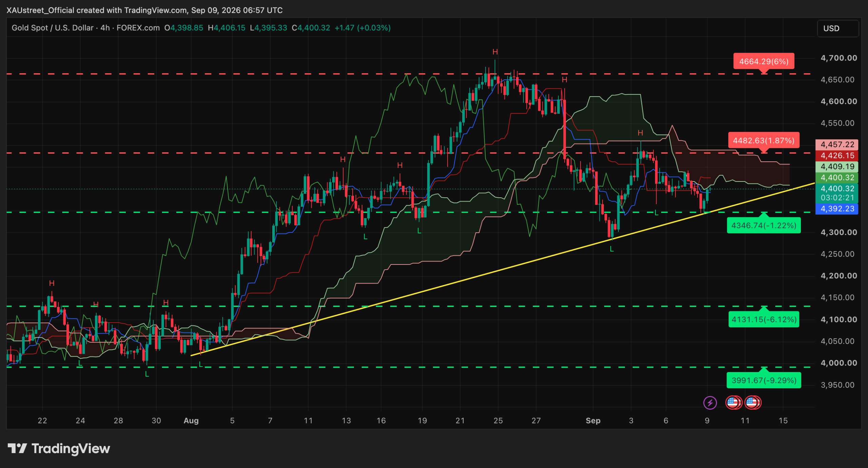
Task: Open the US flag event icon beside the lightning icon
Action: 733,403
